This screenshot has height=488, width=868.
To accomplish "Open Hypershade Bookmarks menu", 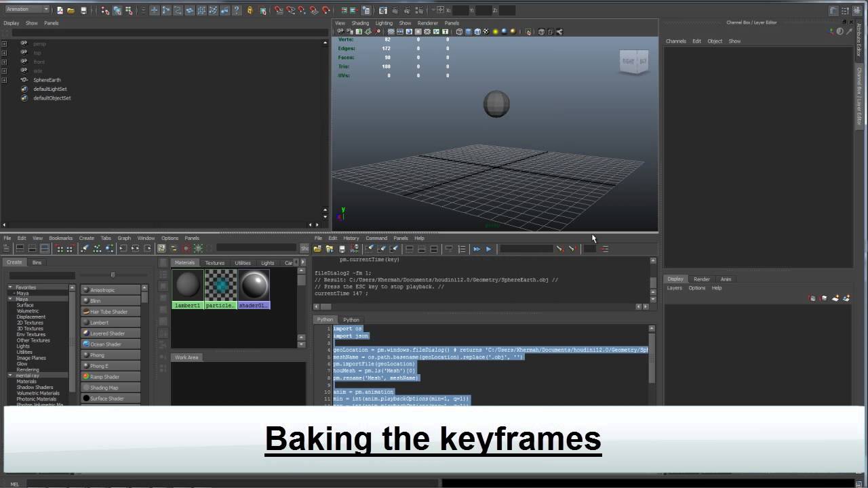I will (x=60, y=238).
